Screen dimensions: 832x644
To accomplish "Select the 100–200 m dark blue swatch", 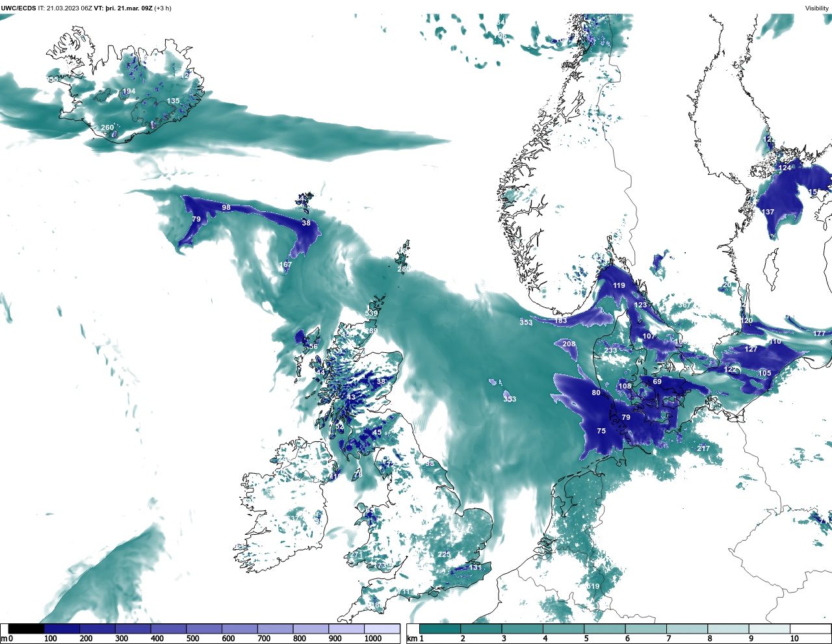I will (x=62, y=628).
